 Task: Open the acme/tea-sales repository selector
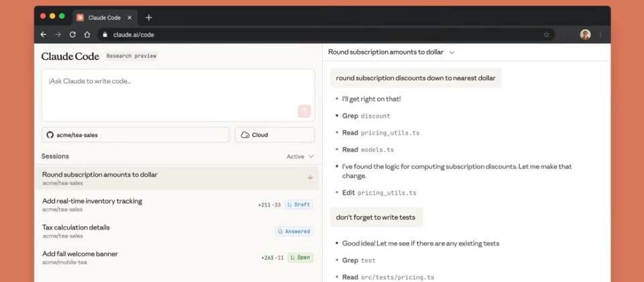coord(136,135)
